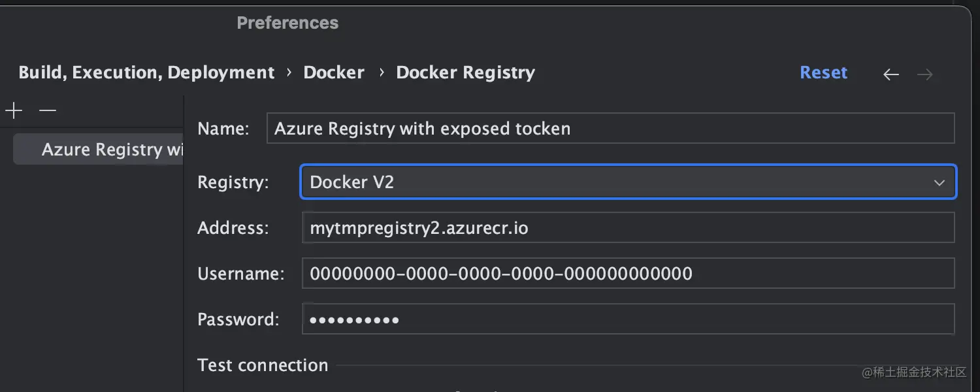Click the Registry: label
Screen dimensions: 980x392
point(233,182)
